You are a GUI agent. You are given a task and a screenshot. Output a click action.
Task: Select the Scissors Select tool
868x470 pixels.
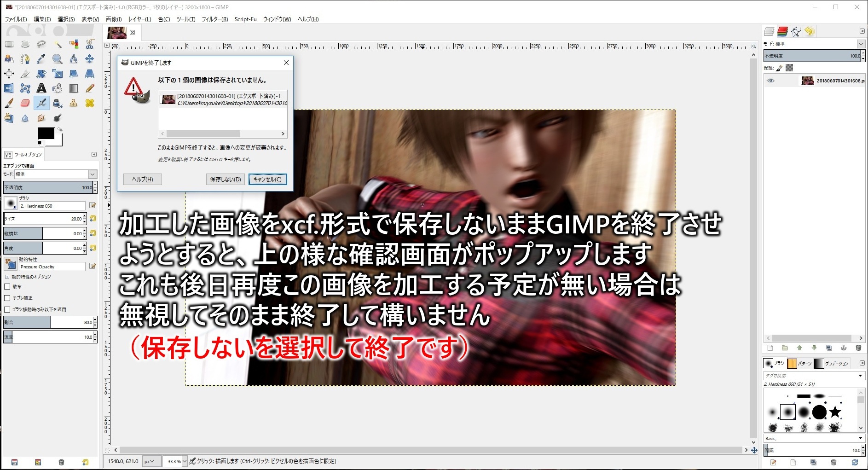[90, 44]
